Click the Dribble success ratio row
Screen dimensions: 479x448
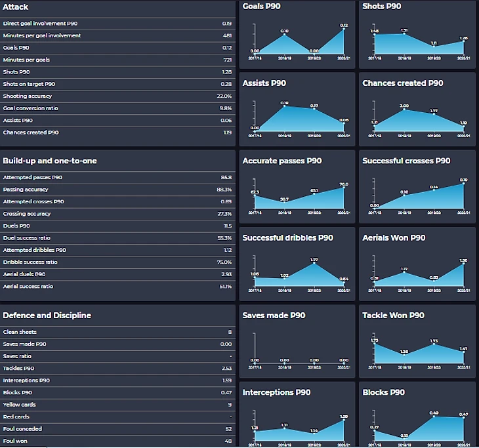(117, 262)
